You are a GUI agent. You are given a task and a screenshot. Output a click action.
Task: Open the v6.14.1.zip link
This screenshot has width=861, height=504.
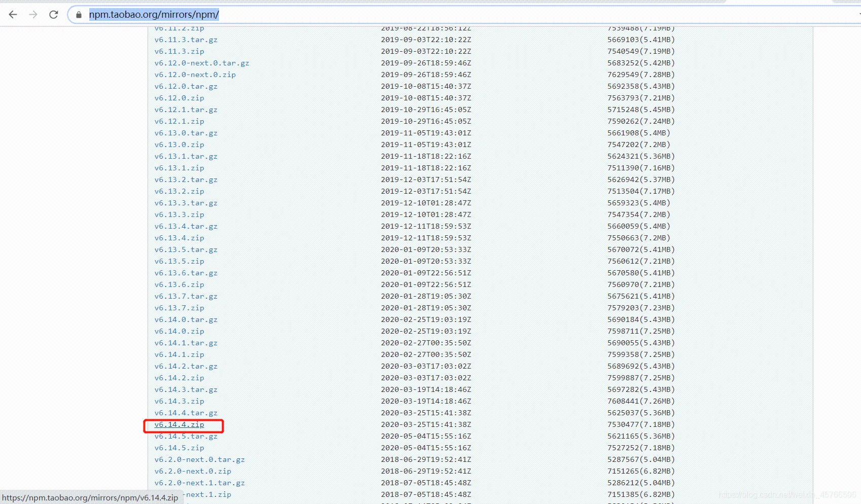180,355
